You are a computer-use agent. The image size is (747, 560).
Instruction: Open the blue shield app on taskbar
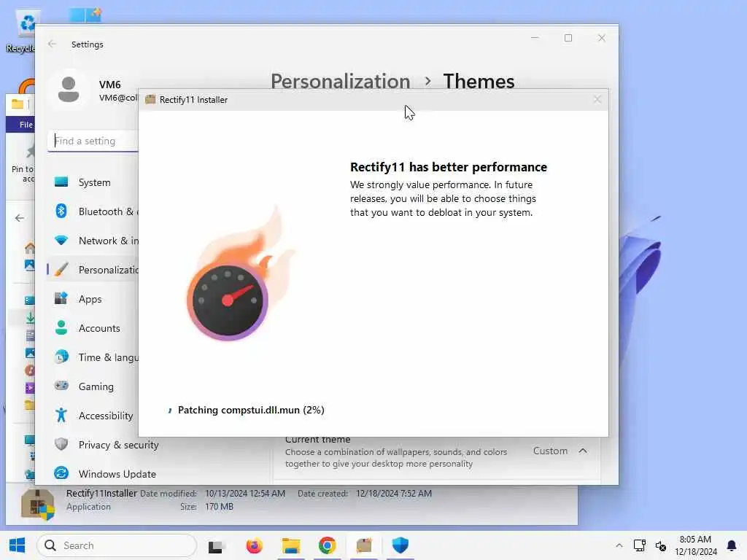click(x=400, y=545)
